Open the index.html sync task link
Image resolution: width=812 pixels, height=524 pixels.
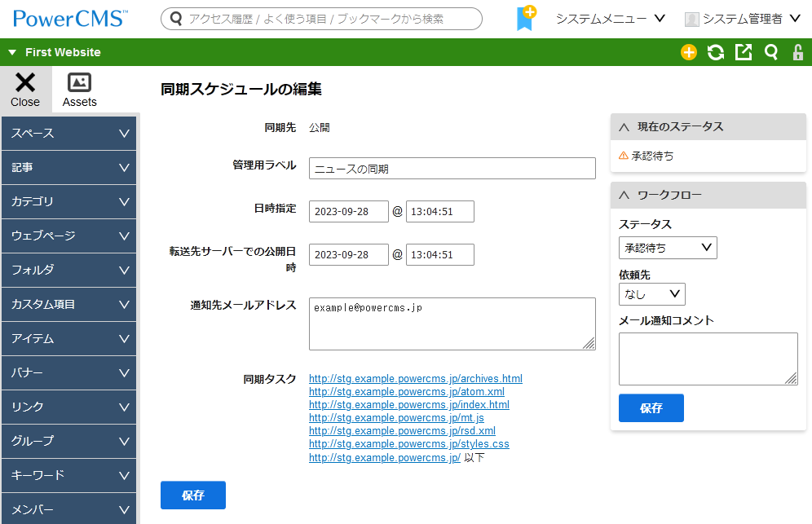pyautogui.click(x=409, y=404)
